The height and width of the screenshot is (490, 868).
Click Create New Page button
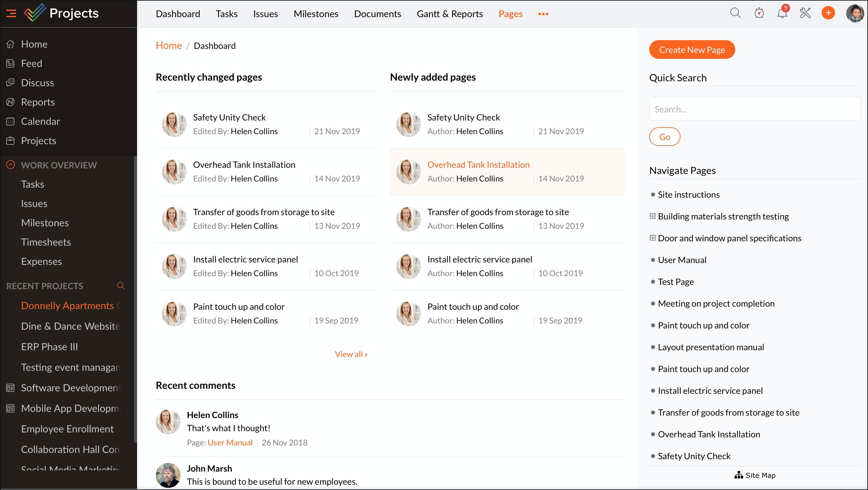coord(692,50)
